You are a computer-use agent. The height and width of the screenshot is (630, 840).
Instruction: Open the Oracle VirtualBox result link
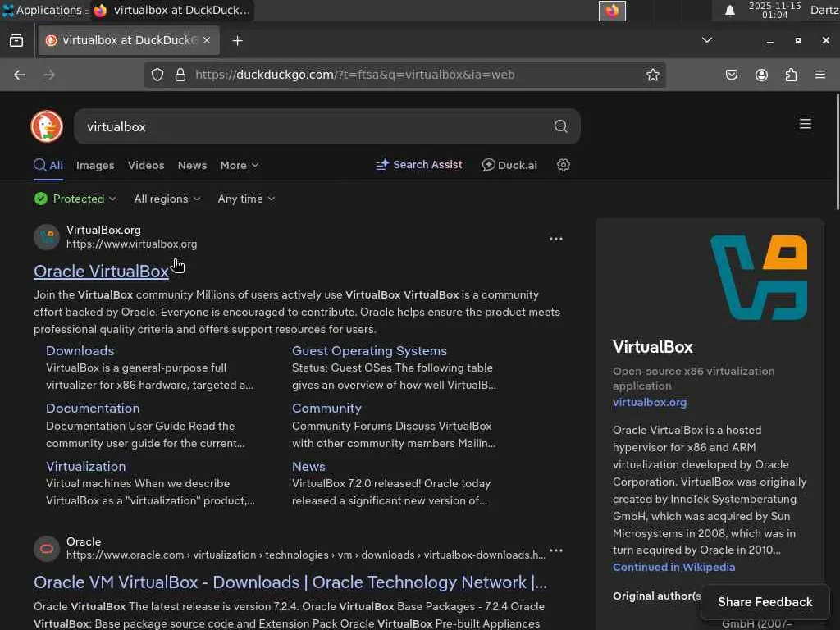[x=101, y=271]
